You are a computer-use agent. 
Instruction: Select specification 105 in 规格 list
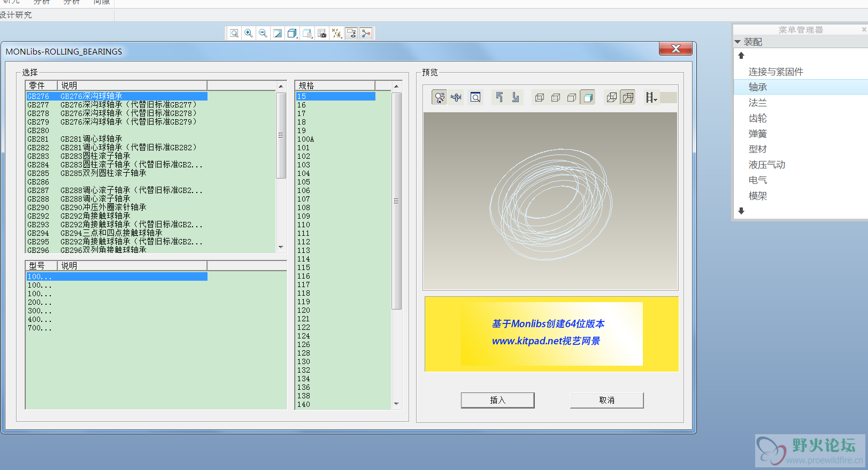pyautogui.click(x=335, y=182)
